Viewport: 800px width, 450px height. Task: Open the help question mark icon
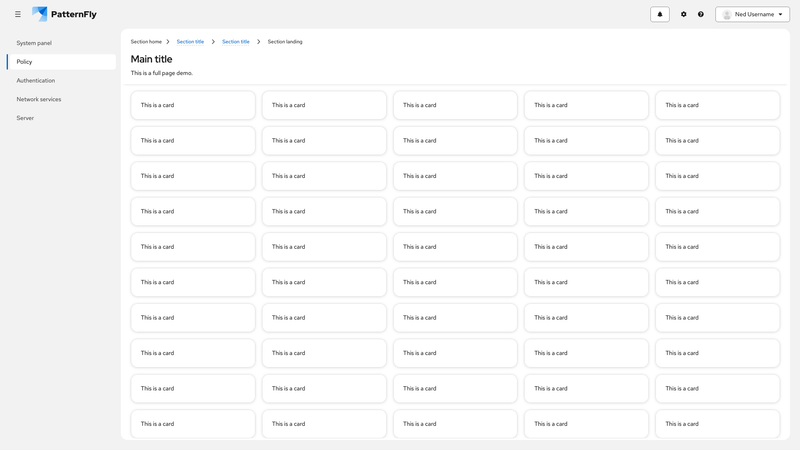[701, 14]
